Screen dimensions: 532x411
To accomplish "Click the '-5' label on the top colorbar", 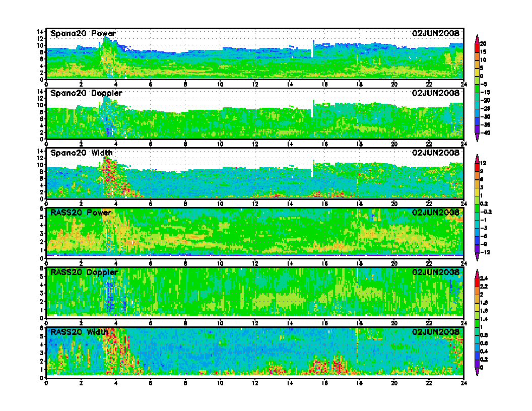I will (x=484, y=84).
